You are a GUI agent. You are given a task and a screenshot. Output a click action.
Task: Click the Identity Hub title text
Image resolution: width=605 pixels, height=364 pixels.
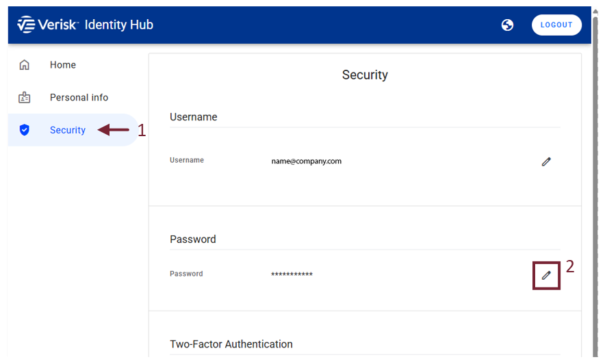[x=119, y=25]
